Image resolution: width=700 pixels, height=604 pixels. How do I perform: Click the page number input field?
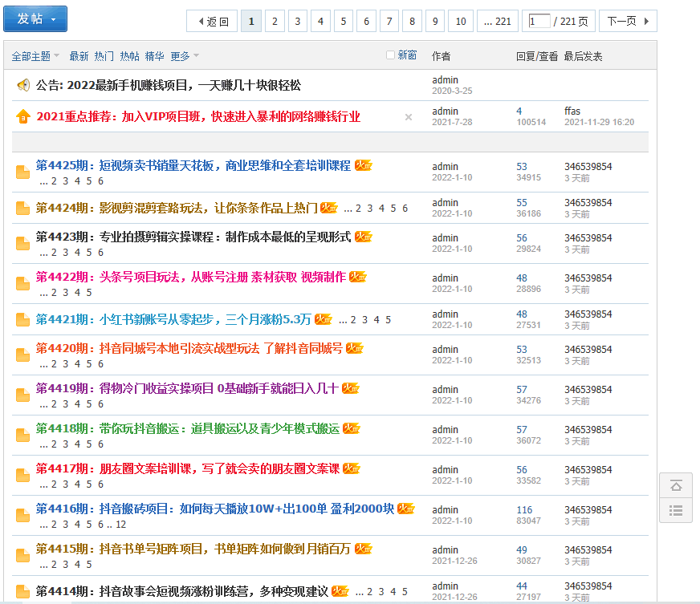point(539,21)
